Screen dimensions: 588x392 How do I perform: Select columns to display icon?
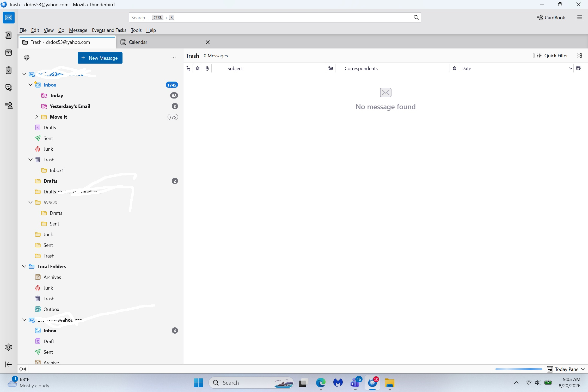[x=579, y=68]
